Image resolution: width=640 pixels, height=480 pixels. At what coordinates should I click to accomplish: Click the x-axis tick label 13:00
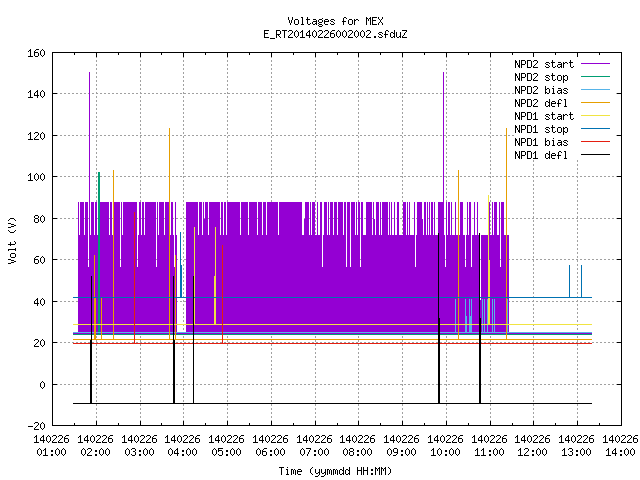577,452
